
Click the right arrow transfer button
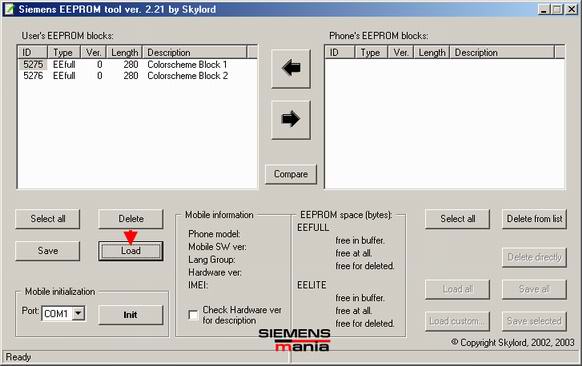pyautogui.click(x=291, y=120)
